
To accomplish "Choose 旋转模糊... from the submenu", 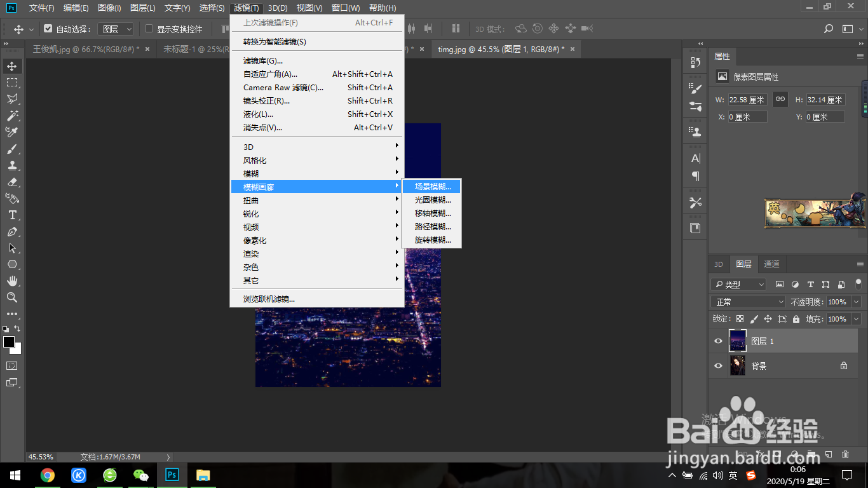I will 432,240.
